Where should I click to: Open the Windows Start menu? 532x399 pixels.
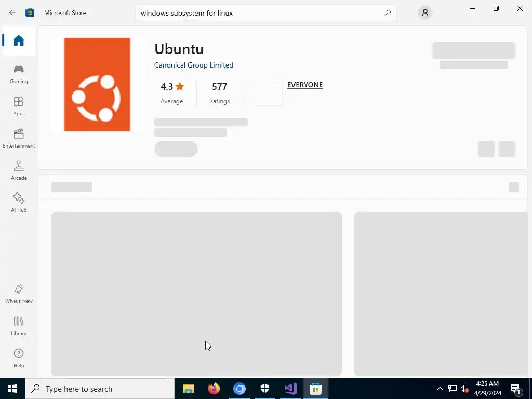12,389
